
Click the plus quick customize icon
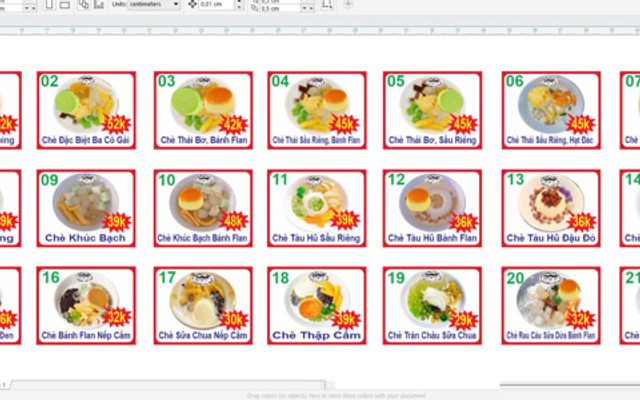[348, 5]
